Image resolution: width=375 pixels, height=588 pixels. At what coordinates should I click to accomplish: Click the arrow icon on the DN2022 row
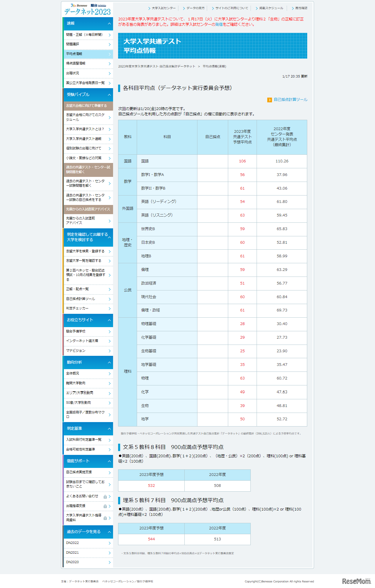click(110, 543)
